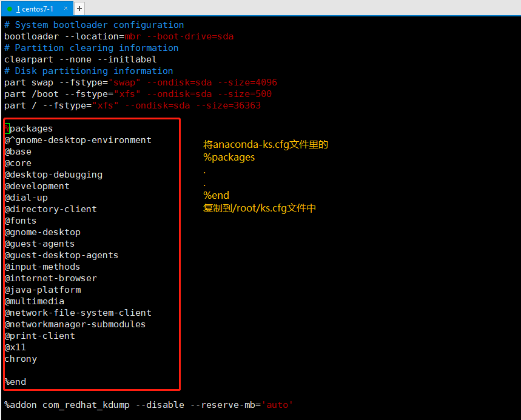The height and width of the screenshot is (420, 521).
Task: Click the '@dial-up' line
Action: coord(26,198)
